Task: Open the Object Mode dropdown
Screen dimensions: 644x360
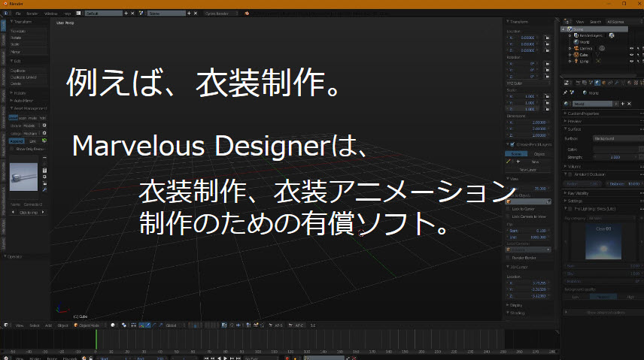Action: tap(85, 325)
